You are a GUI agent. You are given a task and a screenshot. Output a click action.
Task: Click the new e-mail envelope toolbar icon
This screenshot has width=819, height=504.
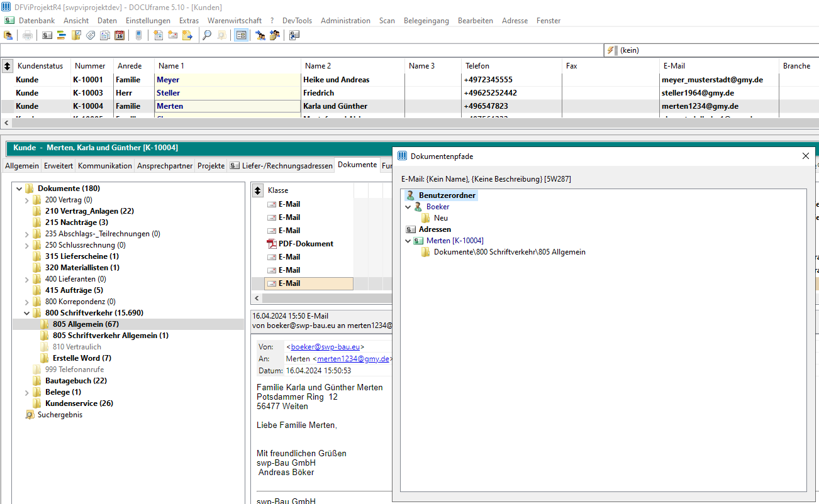pyautogui.click(x=172, y=35)
